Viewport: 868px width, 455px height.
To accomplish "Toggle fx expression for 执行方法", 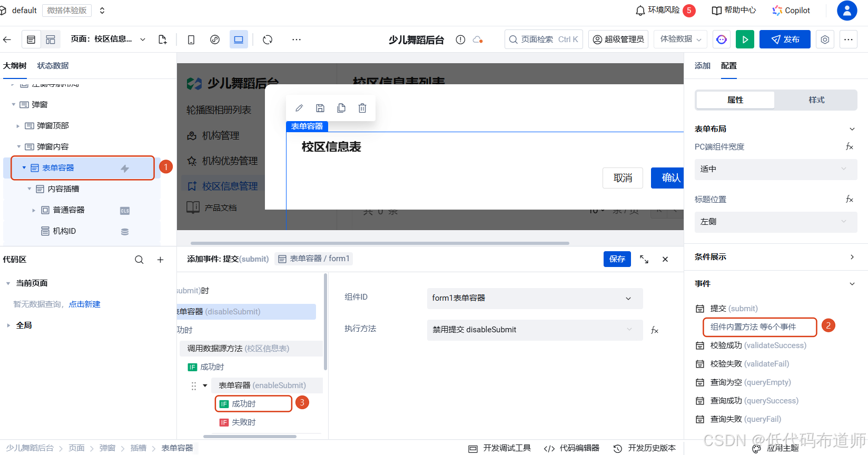I will [655, 330].
